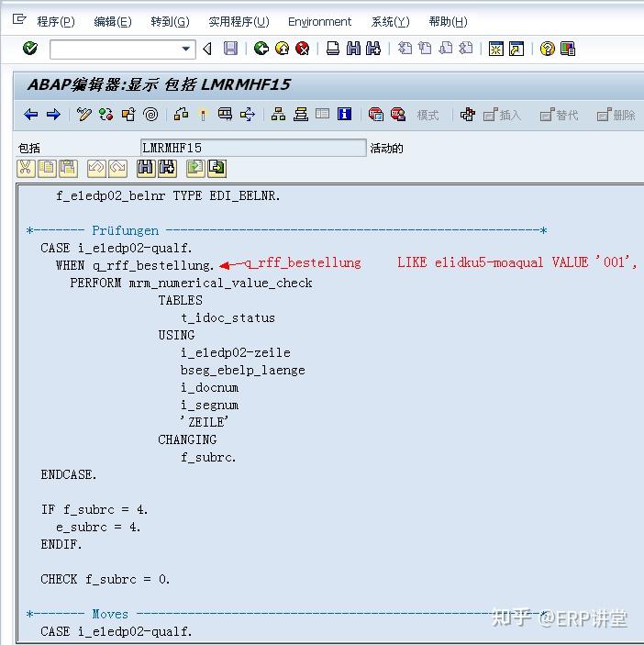Click the Paste clipboard icon in the editor toolbar
The image size is (644, 645).
click(68, 168)
